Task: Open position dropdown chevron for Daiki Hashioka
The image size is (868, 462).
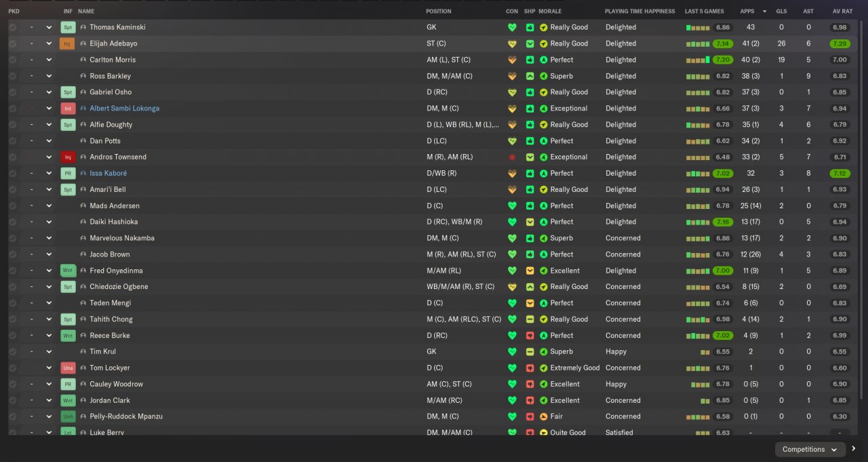Action: click(49, 222)
